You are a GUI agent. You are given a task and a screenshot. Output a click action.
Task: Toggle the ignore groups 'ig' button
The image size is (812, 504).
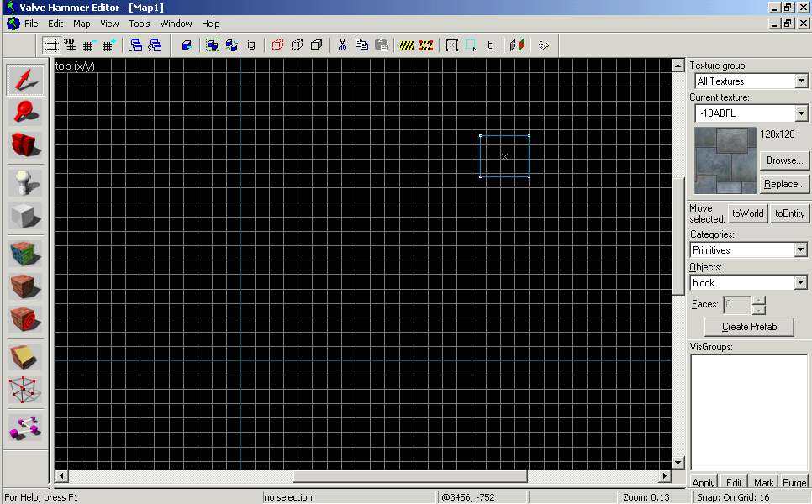251,45
